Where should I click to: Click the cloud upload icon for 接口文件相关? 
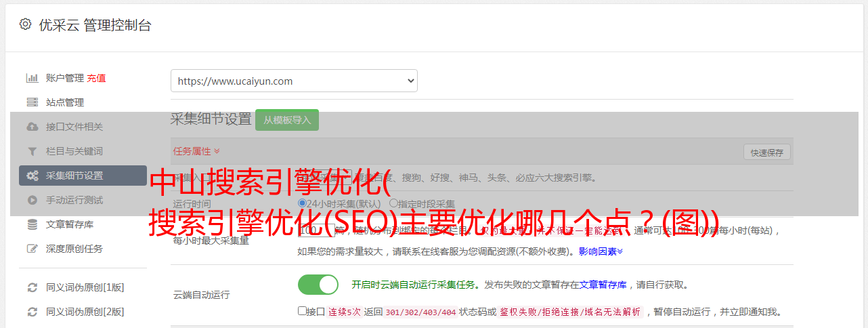(32, 127)
